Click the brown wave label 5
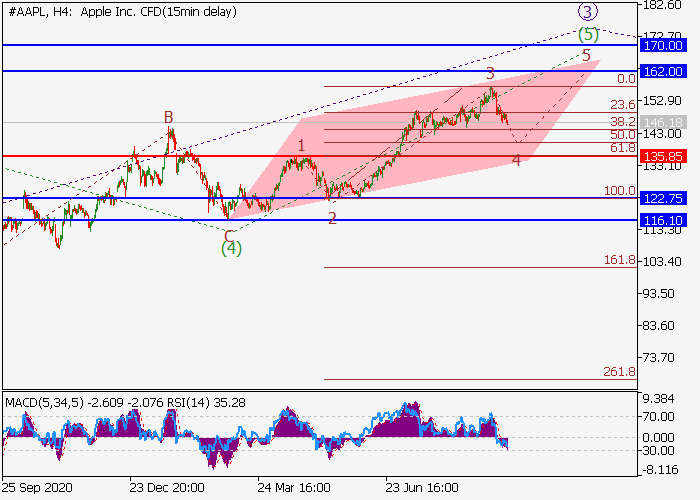Image resolution: width=700 pixels, height=500 pixels. point(586,55)
